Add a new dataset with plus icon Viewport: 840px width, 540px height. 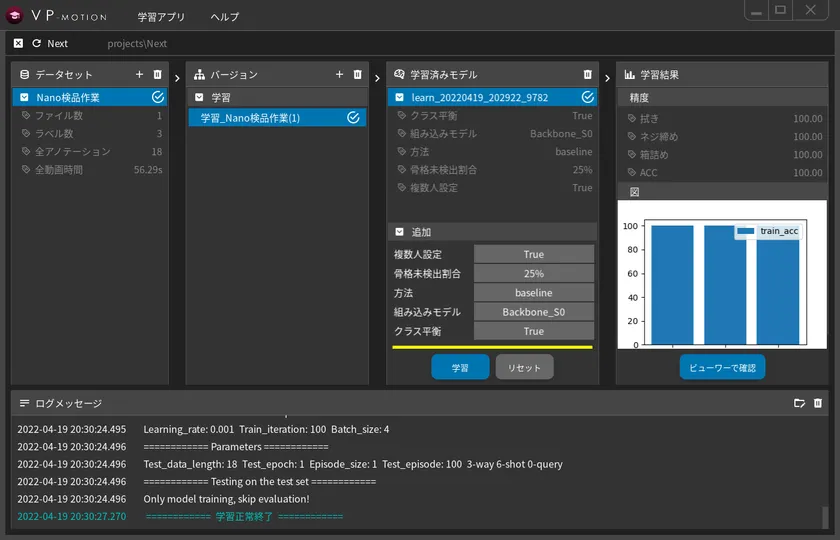tap(140, 75)
